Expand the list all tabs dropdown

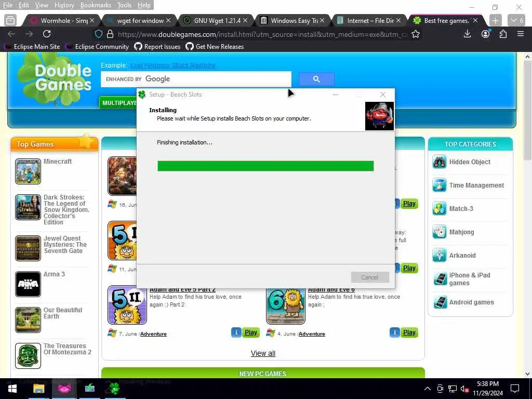516,21
